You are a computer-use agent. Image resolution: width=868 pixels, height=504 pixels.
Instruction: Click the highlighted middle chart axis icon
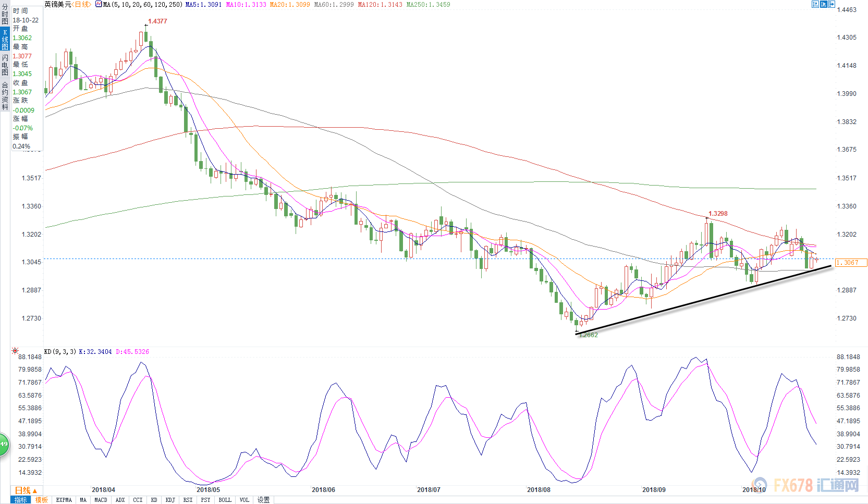824,4
